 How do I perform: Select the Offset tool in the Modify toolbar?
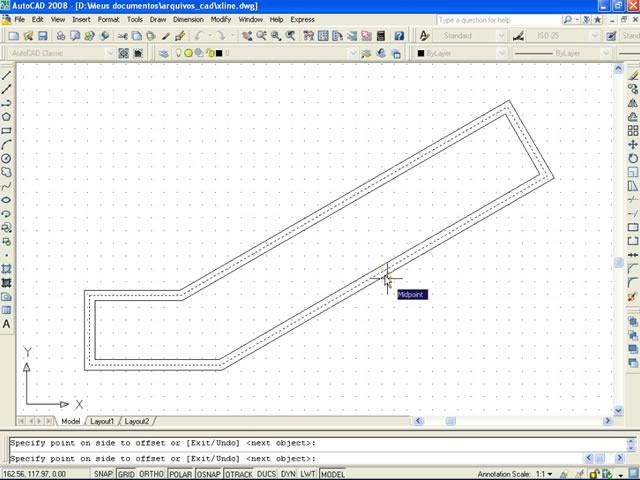(633, 117)
